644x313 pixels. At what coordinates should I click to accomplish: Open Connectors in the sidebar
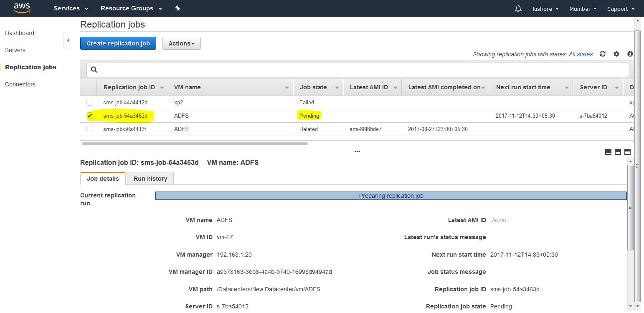click(20, 84)
